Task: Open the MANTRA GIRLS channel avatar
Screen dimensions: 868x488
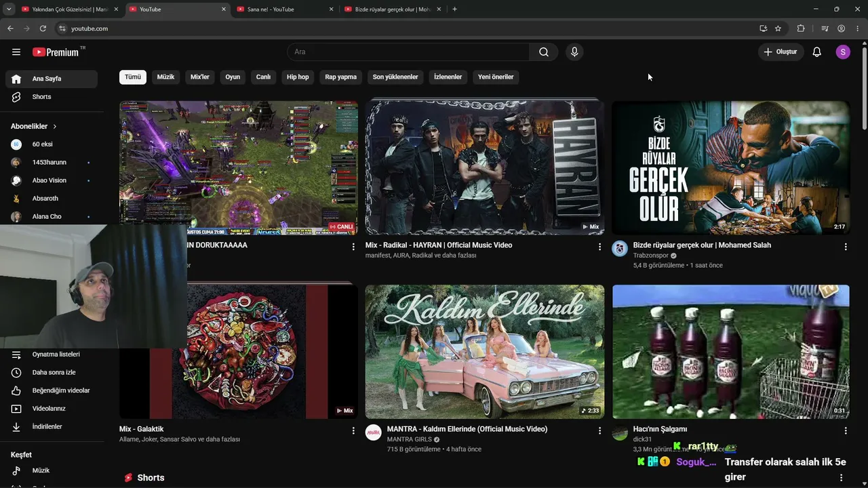Action: tap(374, 432)
